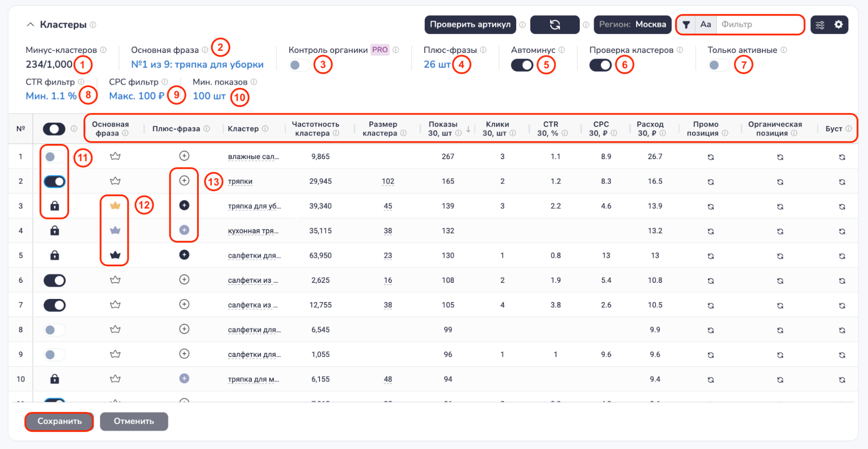868x449 pixels.
Task: Refresh data with the circular arrows button
Action: [554, 24]
